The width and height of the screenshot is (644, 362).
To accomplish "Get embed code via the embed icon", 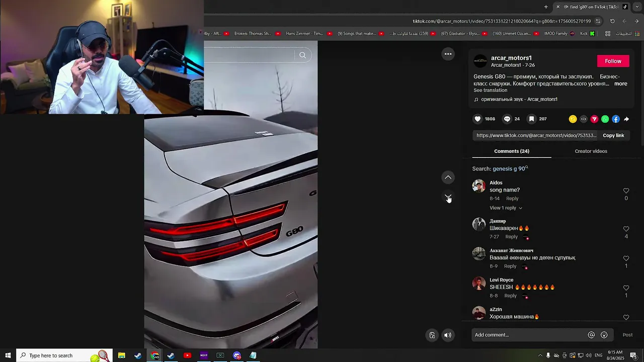I will coord(584,119).
